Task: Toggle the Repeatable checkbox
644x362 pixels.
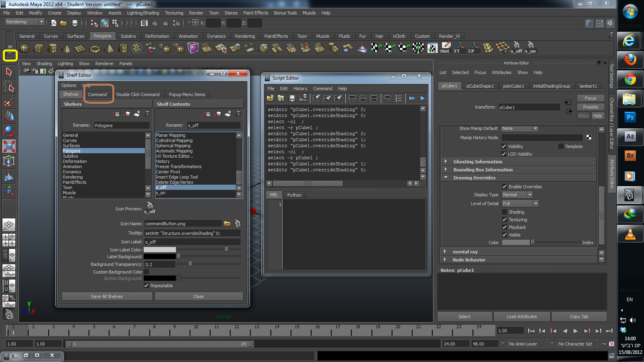Action: 147,286
